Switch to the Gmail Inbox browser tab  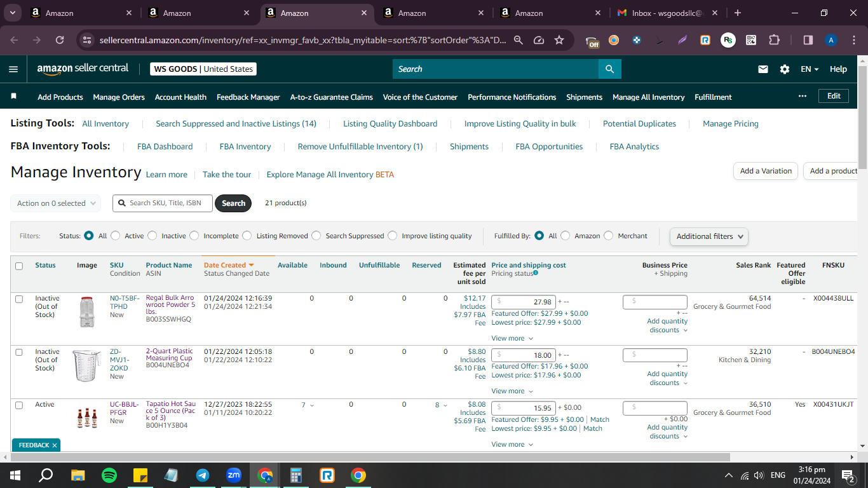(666, 13)
